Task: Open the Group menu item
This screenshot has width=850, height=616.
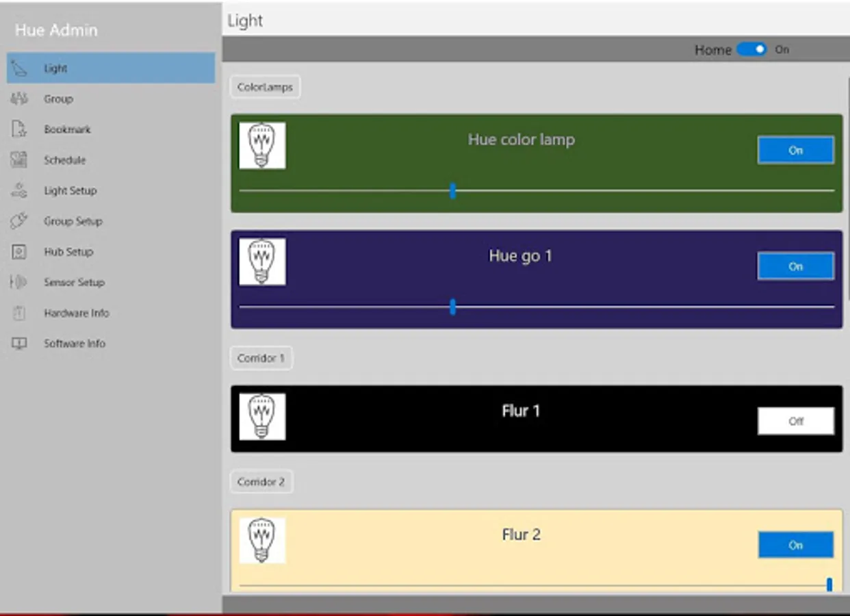Action: pyautogui.click(x=111, y=99)
